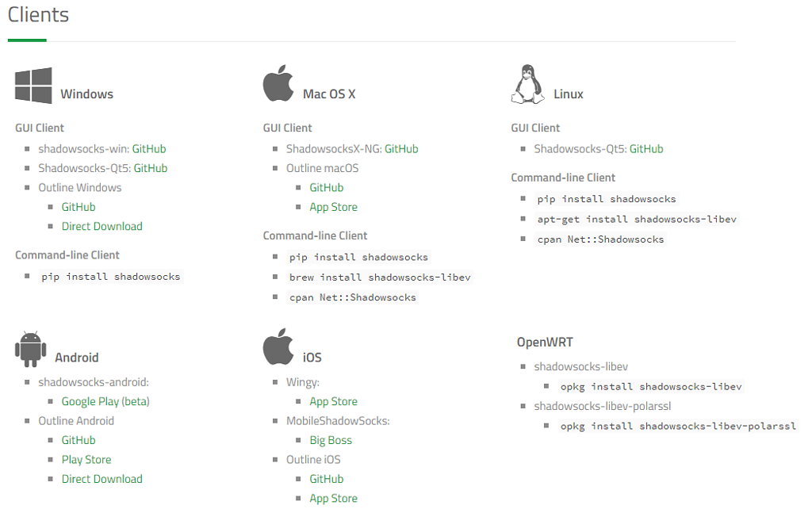The width and height of the screenshot is (812, 513).
Task: Click the opkg install shadowsocks-libev-polarssl command
Action: [678, 426]
